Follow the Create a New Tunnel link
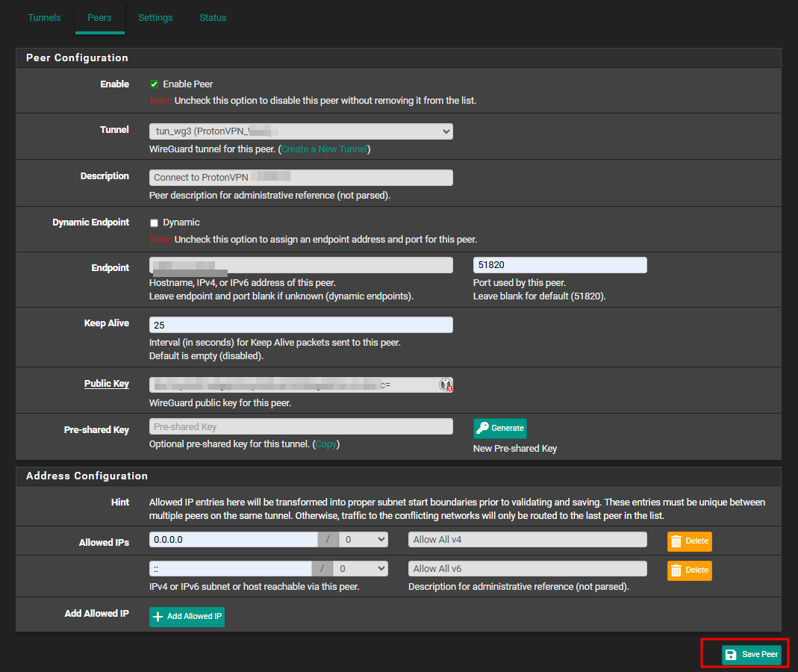The height and width of the screenshot is (672, 798). click(324, 149)
